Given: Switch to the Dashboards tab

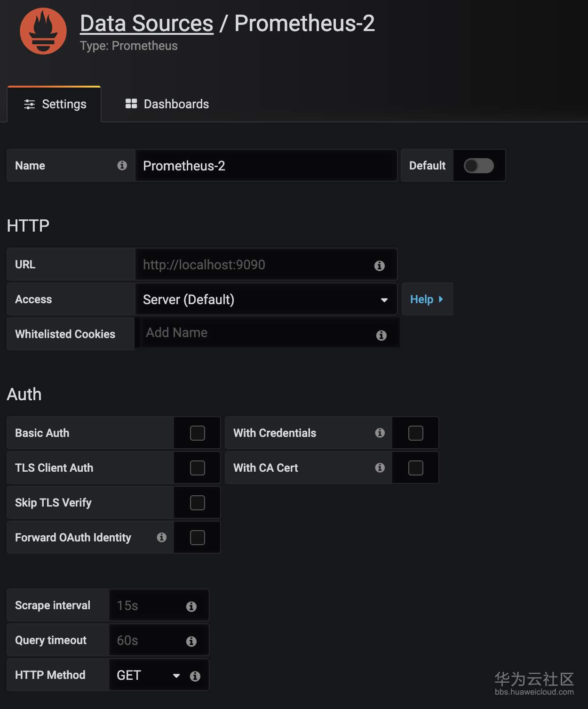Looking at the screenshot, I should coord(167,104).
